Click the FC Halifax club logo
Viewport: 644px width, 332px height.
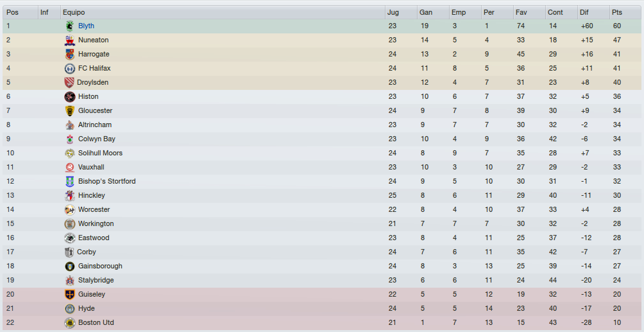69,68
